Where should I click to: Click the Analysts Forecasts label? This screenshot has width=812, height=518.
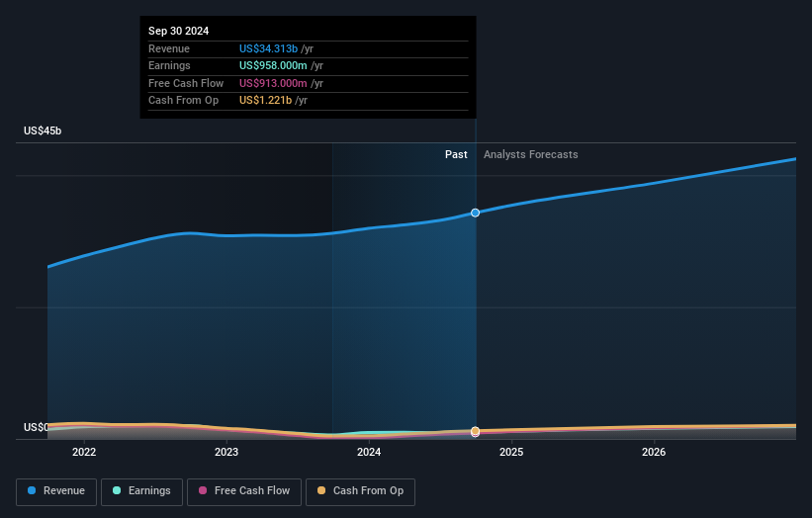[x=531, y=154]
